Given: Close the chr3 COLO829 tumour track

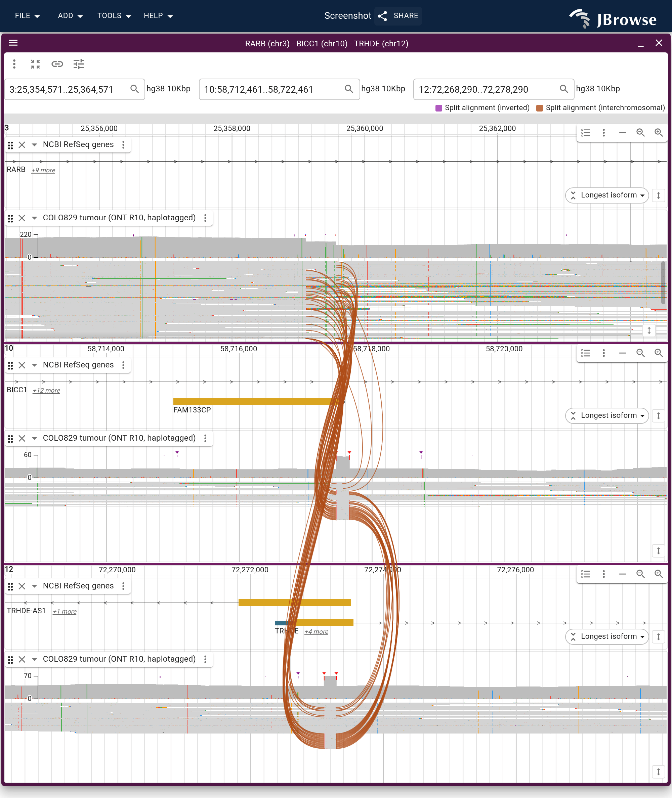Looking at the screenshot, I should coord(22,218).
